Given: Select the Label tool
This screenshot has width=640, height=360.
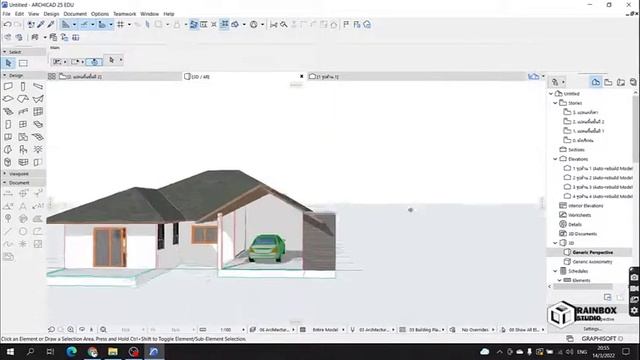Looking at the screenshot, I should pyautogui.click(x=38, y=206).
